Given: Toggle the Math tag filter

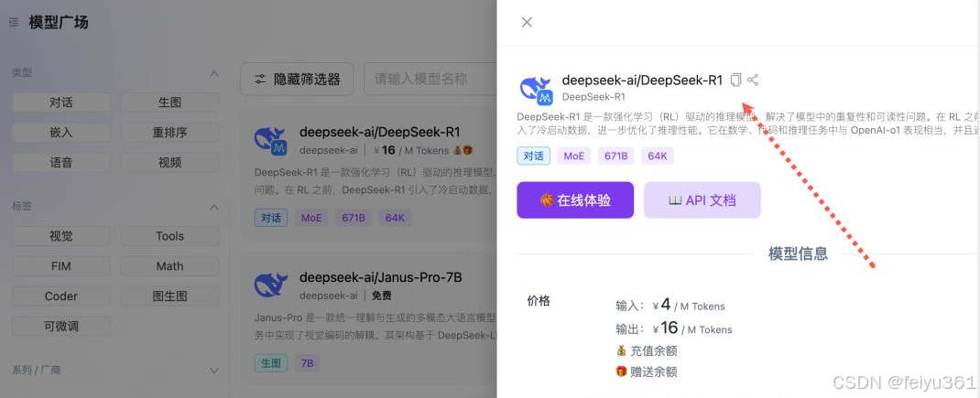Looking at the screenshot, I should 170,266.
